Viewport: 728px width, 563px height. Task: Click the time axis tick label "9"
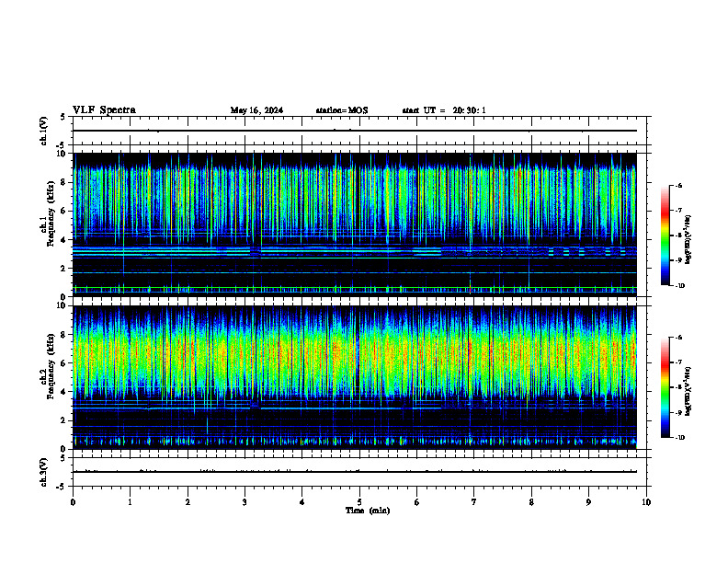pos(588,502)
